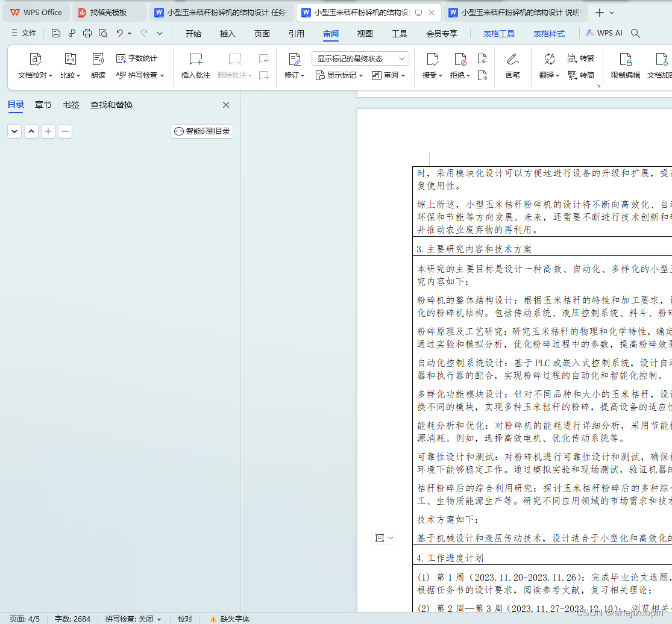Click the save document icon
This screenshot has height=624, width=672.
(x=55, y=33)
